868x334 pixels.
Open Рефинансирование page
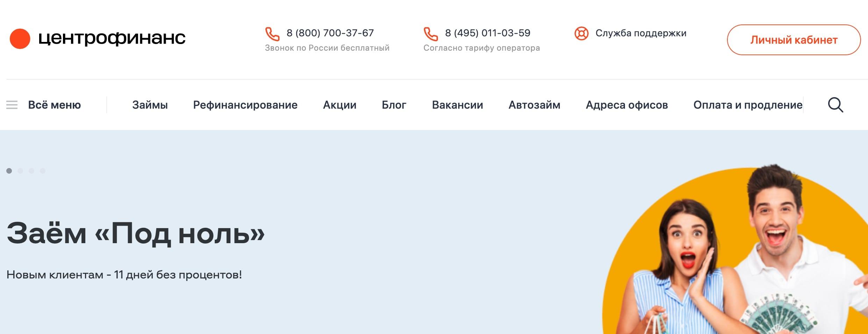coord(245,105)
